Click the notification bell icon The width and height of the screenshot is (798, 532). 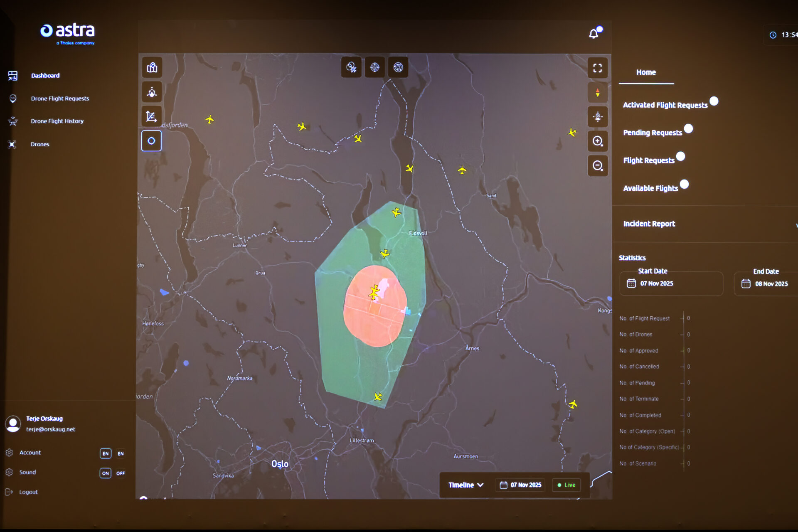click(594, 34)
